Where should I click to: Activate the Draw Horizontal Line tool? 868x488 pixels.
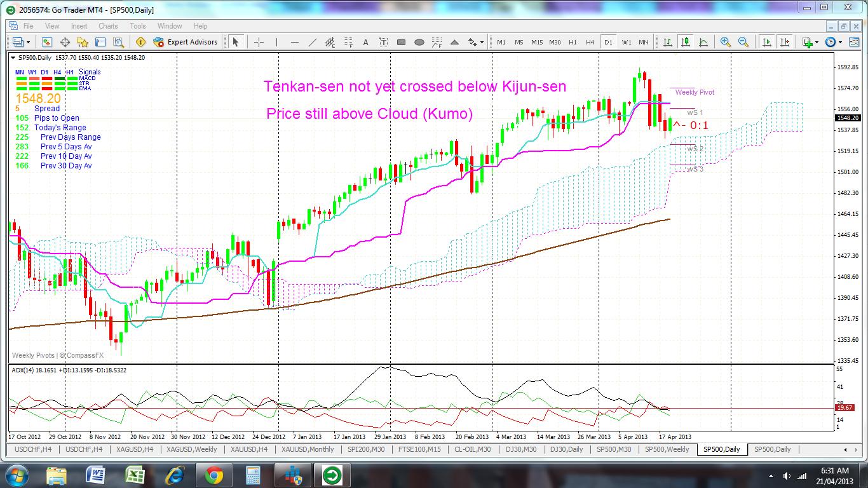(x=294, y=42)
